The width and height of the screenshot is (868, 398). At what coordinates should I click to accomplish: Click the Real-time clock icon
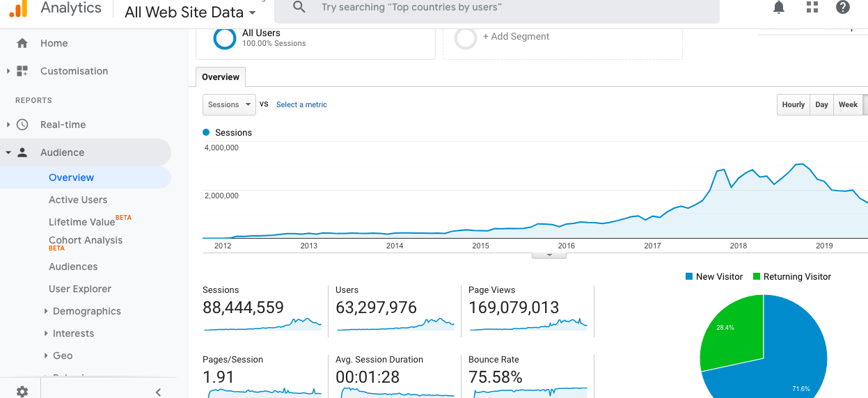click(x=22, y=125)
